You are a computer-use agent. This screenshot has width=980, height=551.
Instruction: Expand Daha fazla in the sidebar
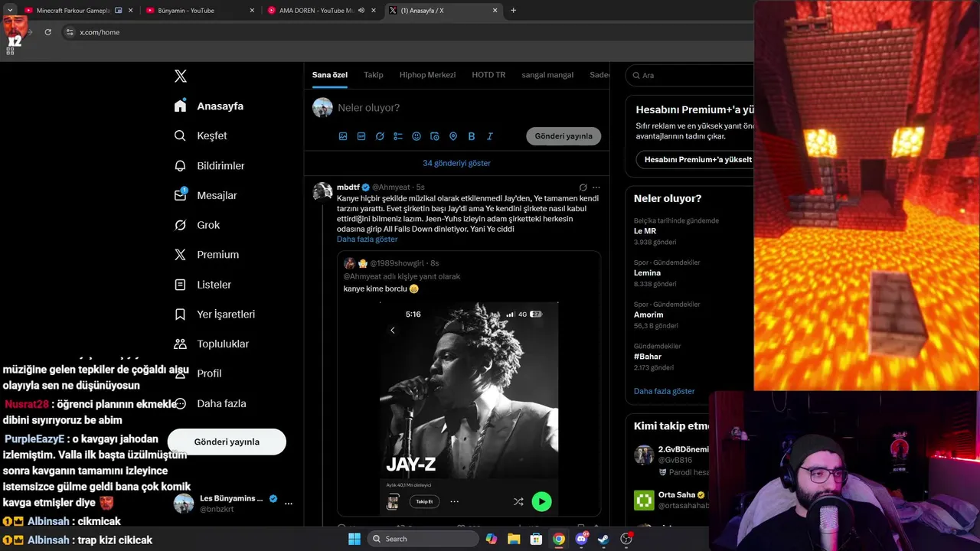(210, 404)
